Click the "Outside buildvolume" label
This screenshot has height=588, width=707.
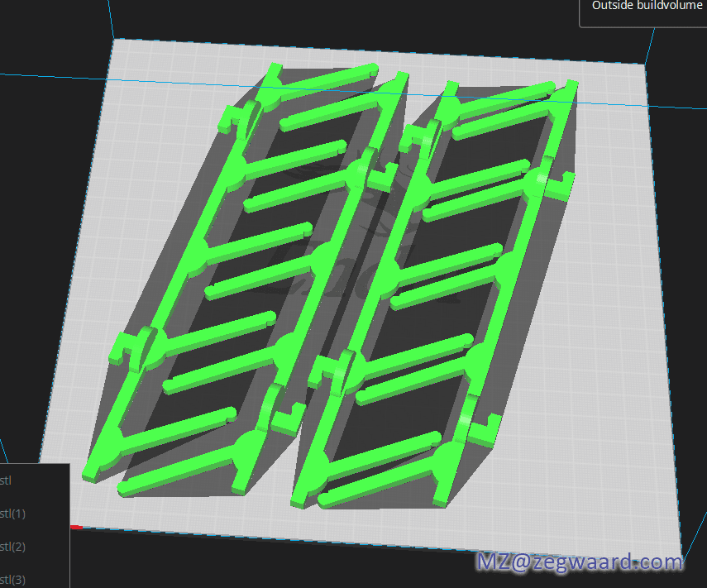coord(647,6)
